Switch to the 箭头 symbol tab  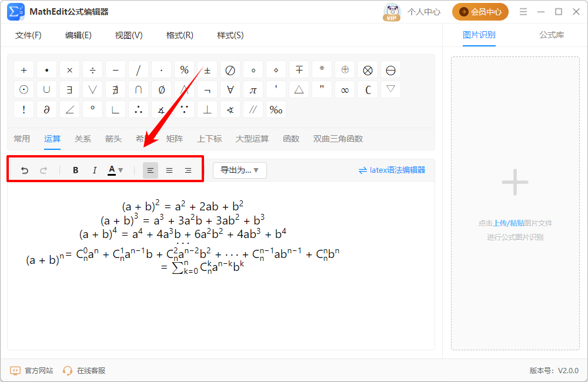pyautogui.click(x=113, y=139)
